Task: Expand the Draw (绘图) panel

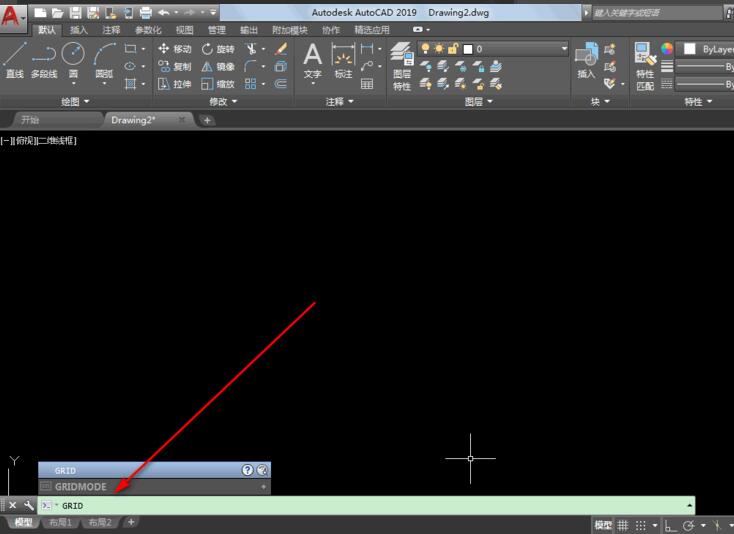Action: coord(75,101)
